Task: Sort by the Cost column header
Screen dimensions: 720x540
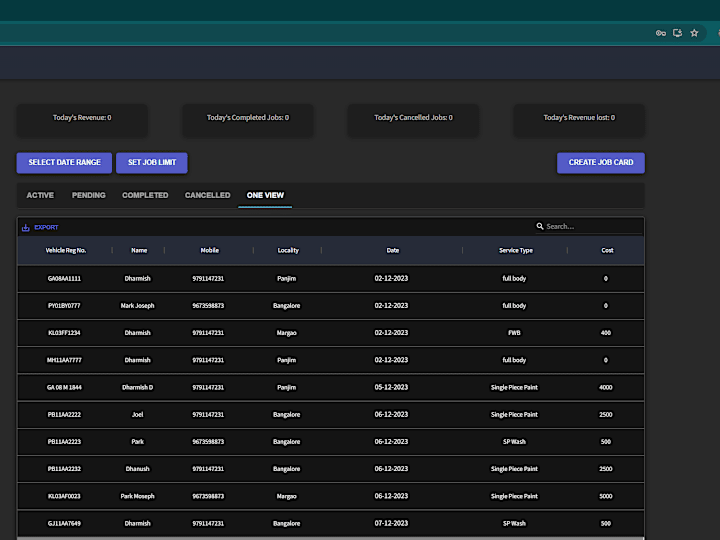Action: tap(607, 251)
